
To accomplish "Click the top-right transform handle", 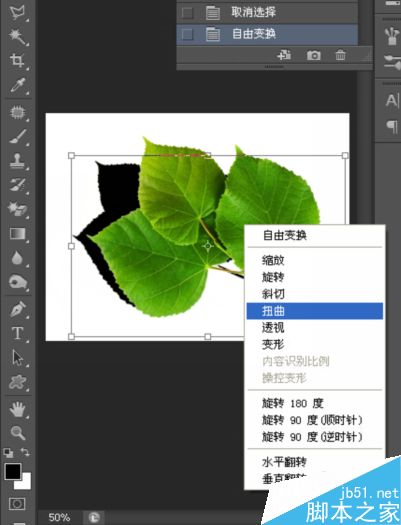I will click(345, 155).
